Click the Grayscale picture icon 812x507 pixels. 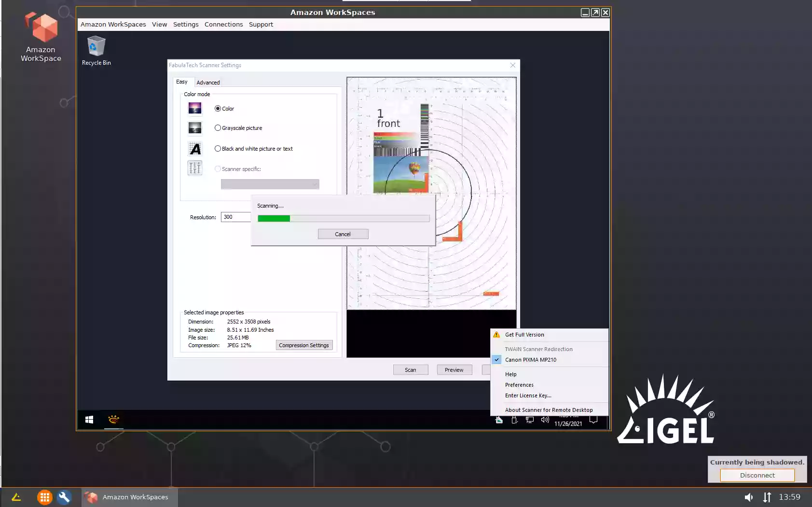click(195, 128)
